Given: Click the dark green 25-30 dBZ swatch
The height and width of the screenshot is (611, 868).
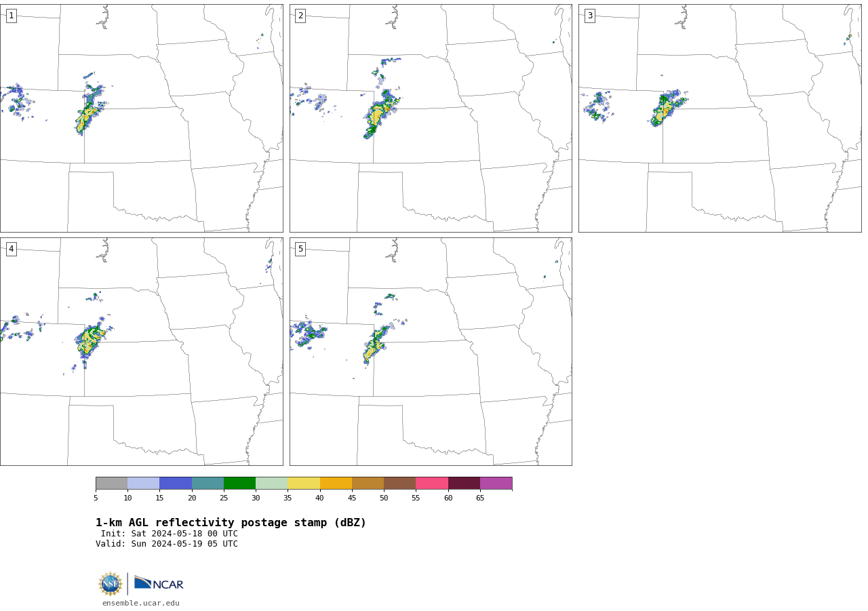Looking at the screenshot, I should click(239, 483).
